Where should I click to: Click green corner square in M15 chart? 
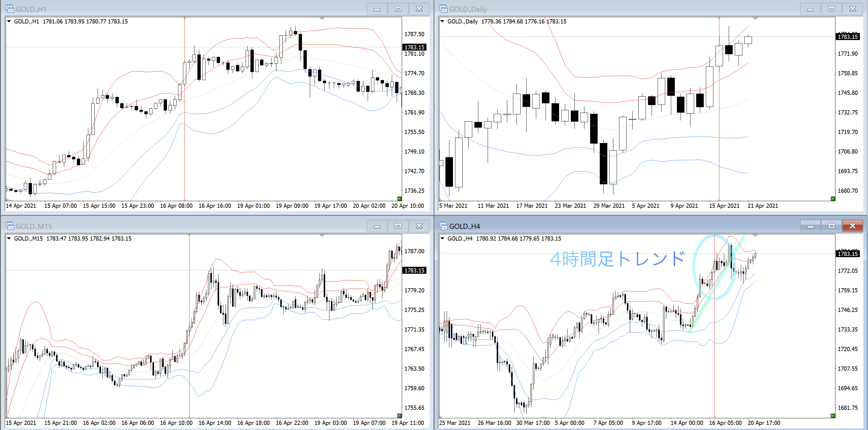click(x=399, y=416)
